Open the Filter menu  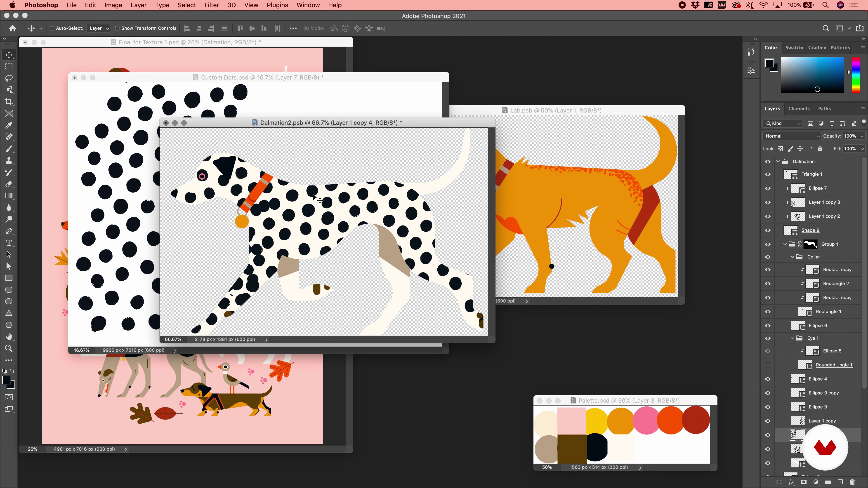(x=212, y=5)
